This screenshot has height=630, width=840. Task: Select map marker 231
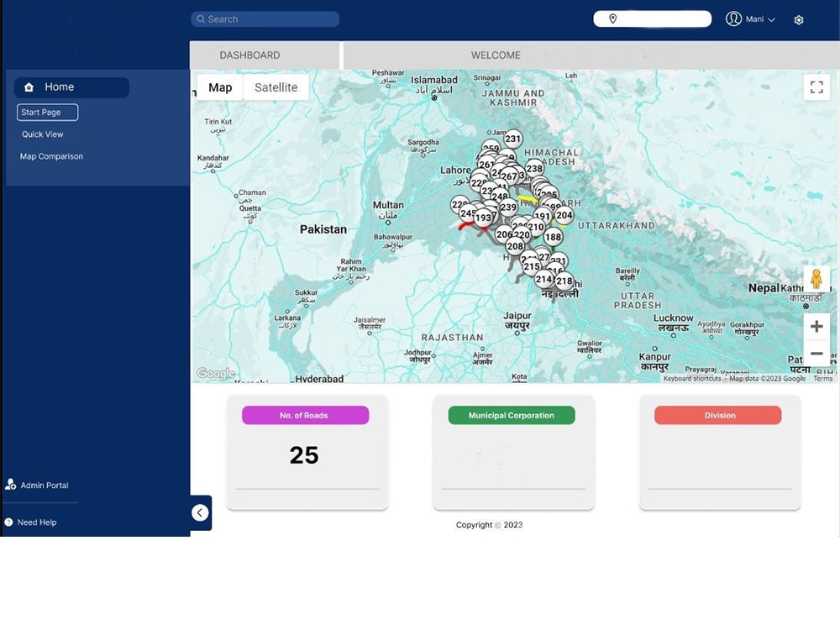512,139
